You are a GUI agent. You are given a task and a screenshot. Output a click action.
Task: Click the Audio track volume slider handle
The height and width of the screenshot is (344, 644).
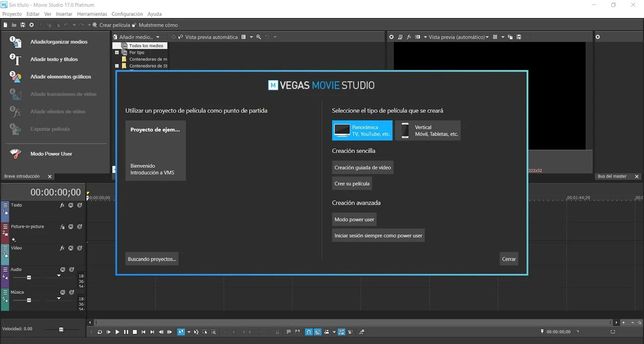[29, 278]
